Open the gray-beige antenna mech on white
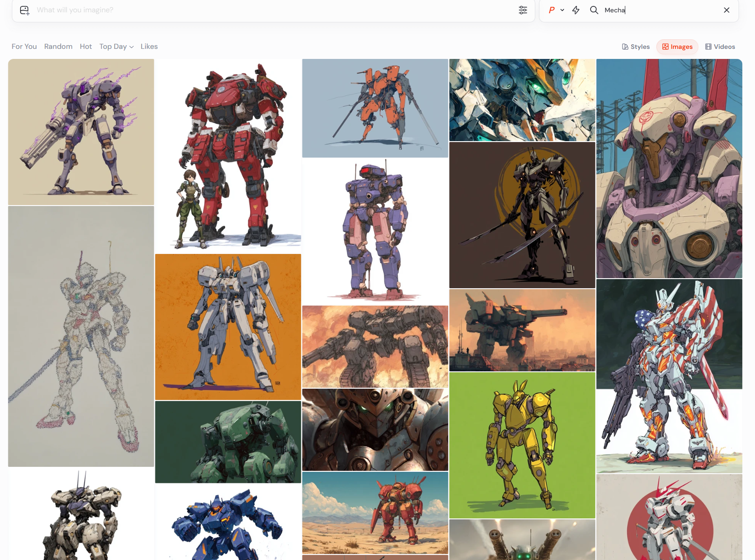The width and height of the screenshot is (755, 560). coord(81,514)
